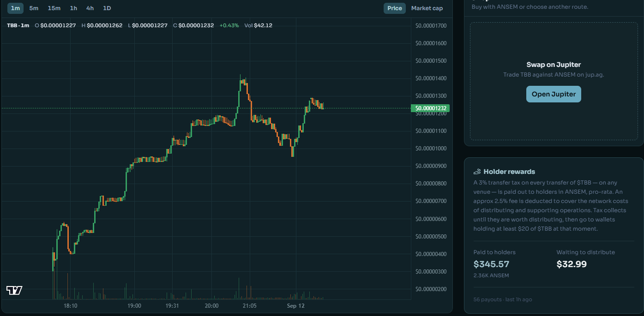Image resolution: width=644 pixels, height=316 pixels.
Task: Click the $0.00000500 price axis label
Action: (431, 237)
